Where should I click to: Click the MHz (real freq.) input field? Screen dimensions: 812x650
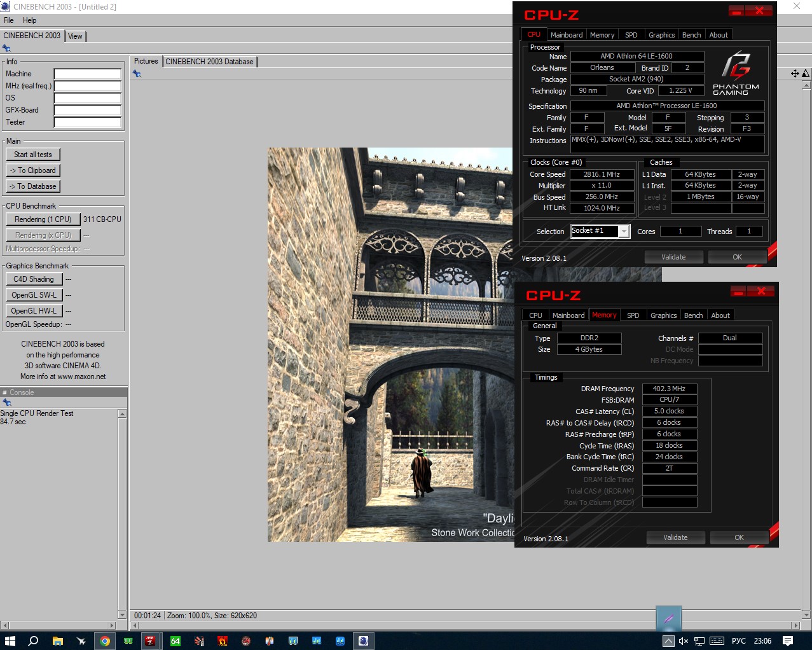click(x=88, y=86)
